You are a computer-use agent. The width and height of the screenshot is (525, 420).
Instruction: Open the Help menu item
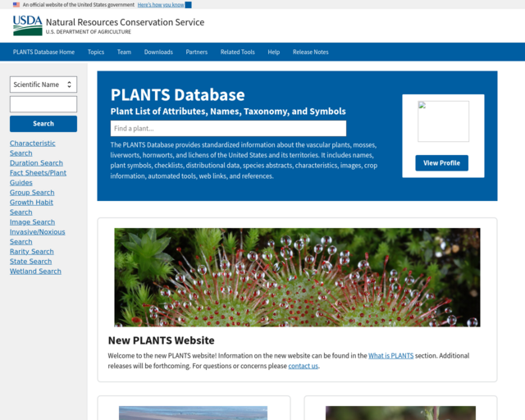[x=273, y=52]
